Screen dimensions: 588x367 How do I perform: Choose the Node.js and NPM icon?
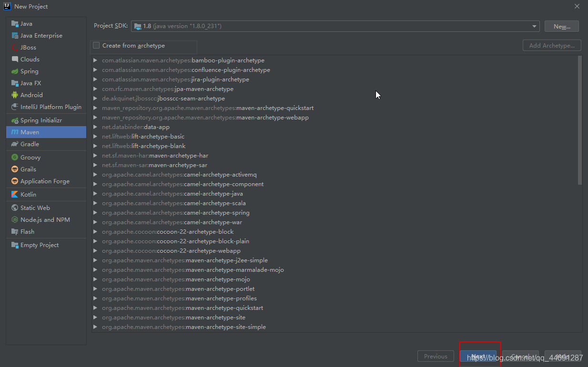point(15,220)
